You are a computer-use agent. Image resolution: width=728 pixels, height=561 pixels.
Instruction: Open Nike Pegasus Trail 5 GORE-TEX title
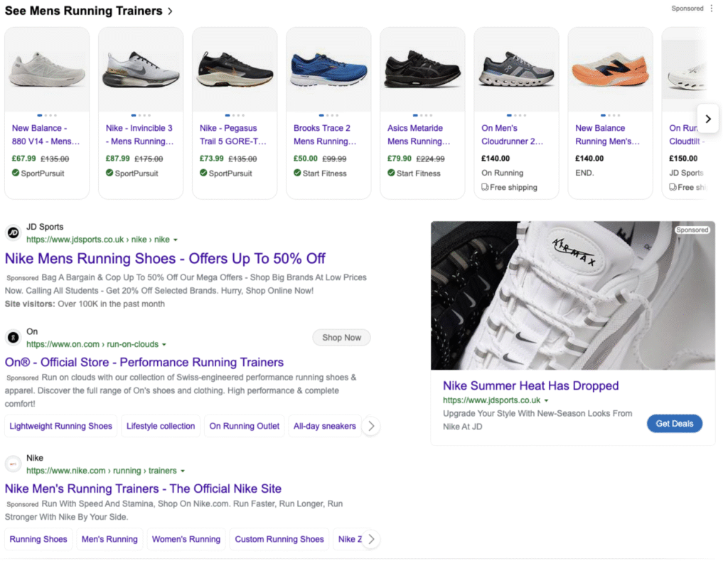233,134
